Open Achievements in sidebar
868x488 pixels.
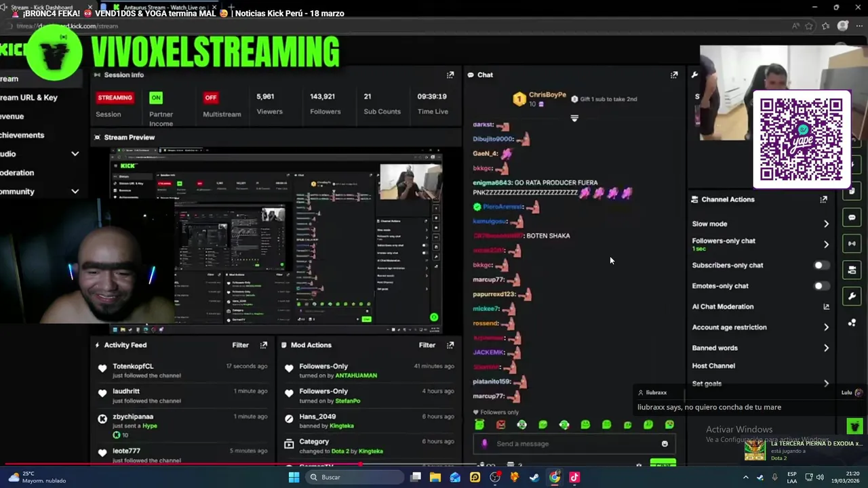tap(22, 135)
